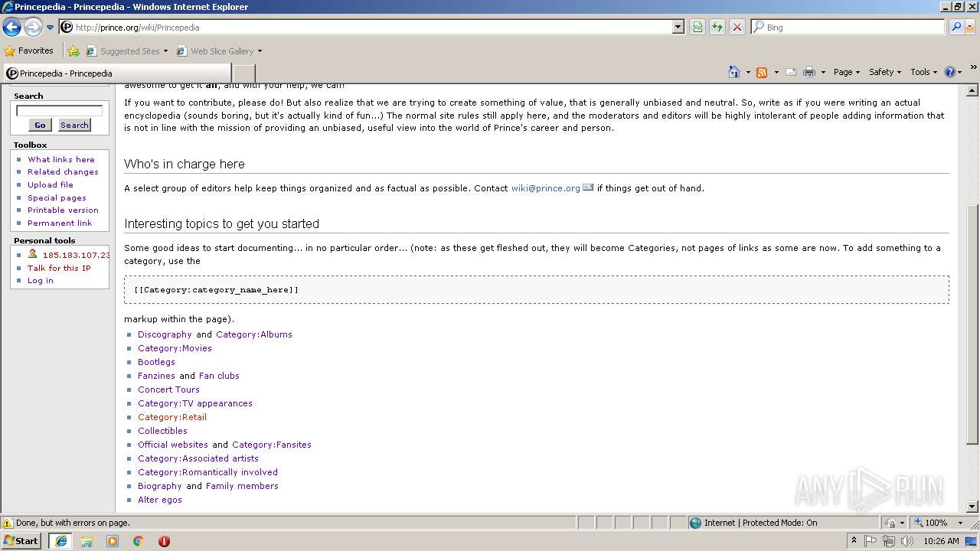
Task: Open the Permanent link
Action: click(x=60, y=223)
